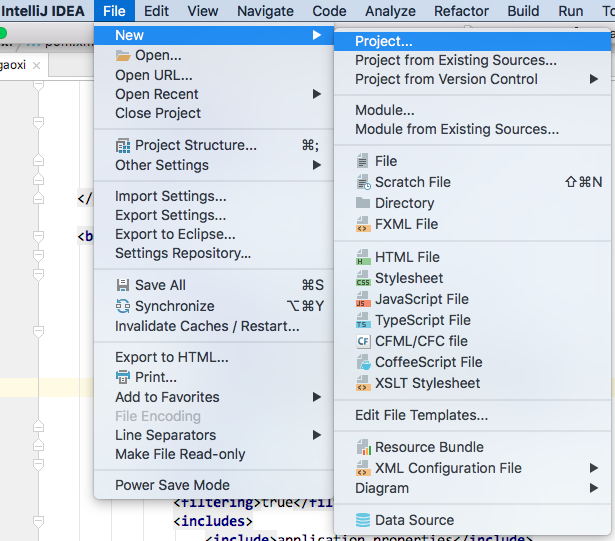Click the JavaScript File icon
Viewport: 615px width, 541px height.
(363, 300)
